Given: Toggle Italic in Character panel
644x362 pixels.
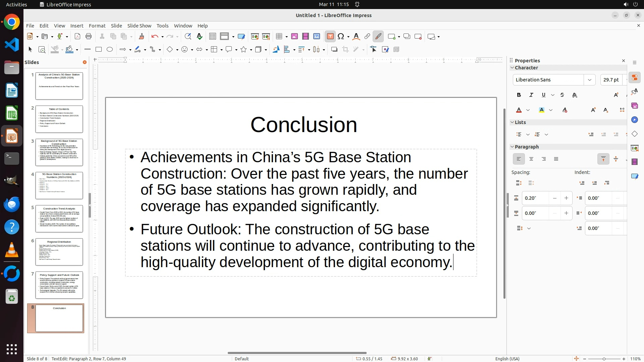Looking at the screenshot, I should 531,95.
